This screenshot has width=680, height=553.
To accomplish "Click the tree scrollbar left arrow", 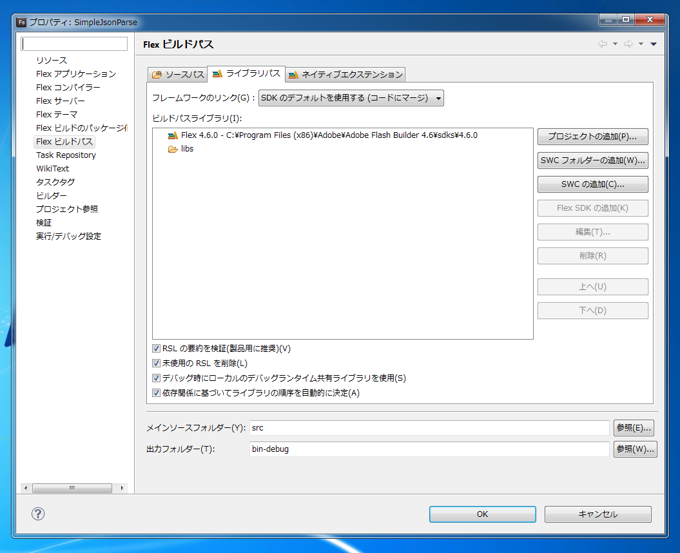I will (26, 488).
